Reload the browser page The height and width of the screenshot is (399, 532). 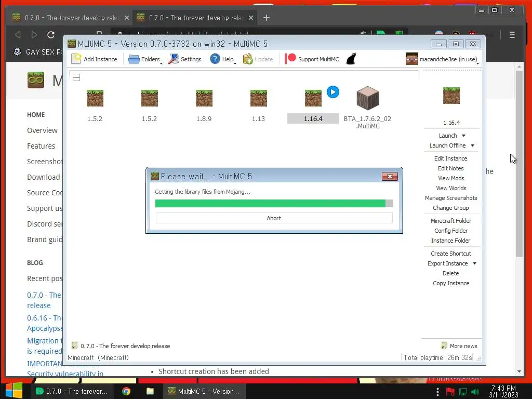point(51,35)
